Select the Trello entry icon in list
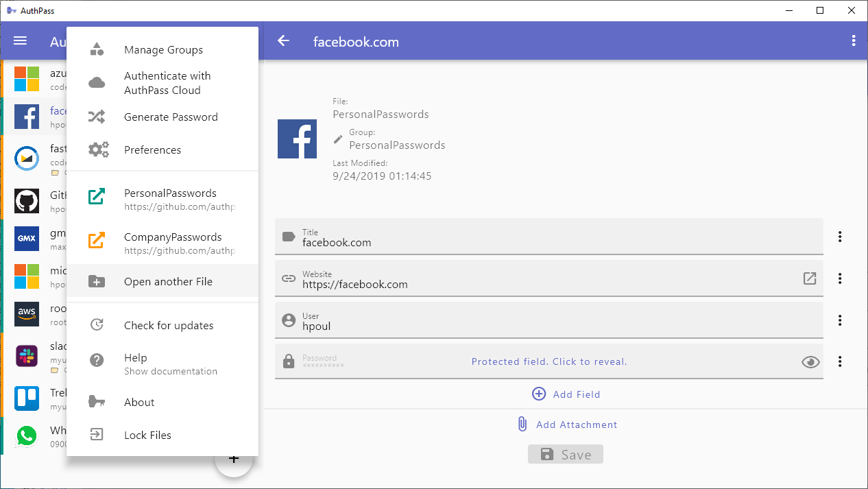Viewport: 868px width, 489px height. (27, 398)
